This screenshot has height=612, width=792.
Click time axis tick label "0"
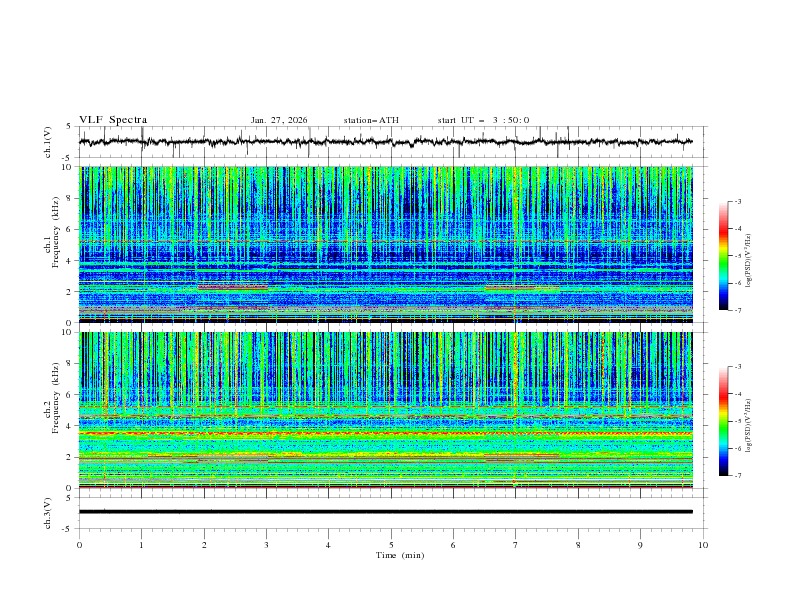[x=79, y=545]
